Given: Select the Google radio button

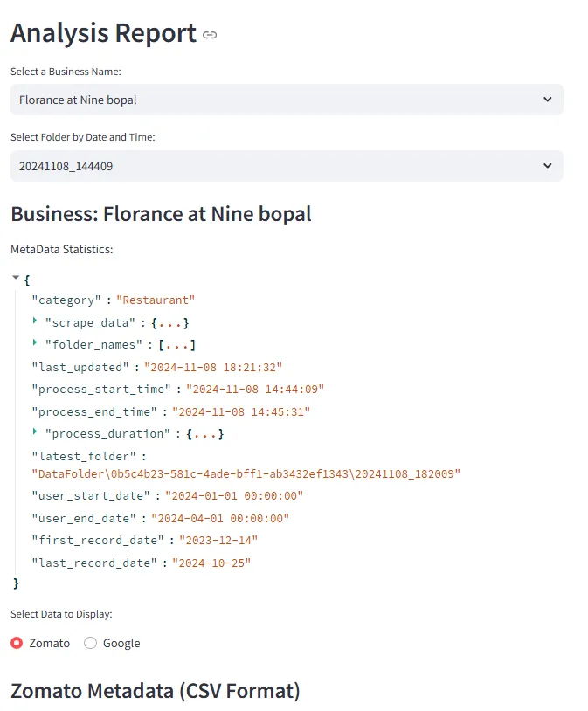Looking at the screenshot, I should [x=91, y=643].
